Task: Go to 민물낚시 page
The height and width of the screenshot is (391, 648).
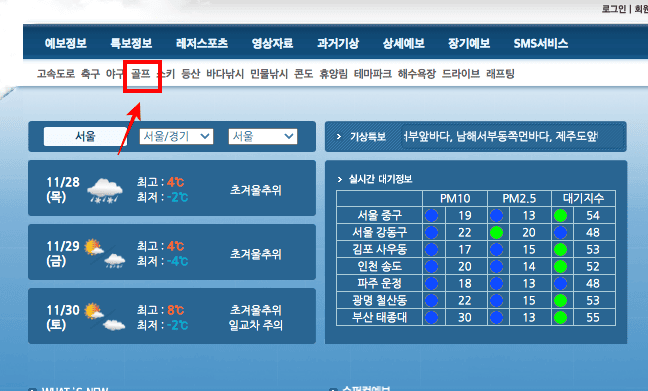Action: [269, 74]
